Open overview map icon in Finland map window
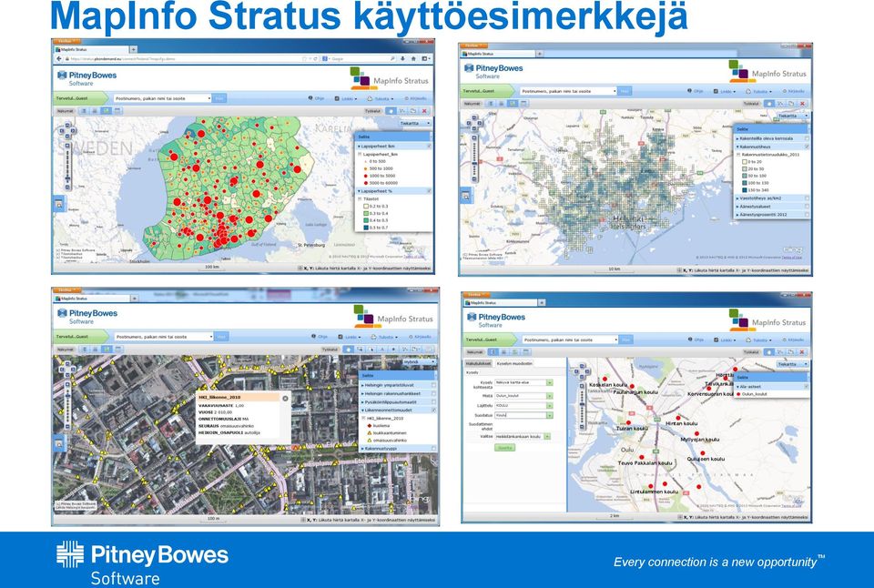Image resolution: width=874 pixels, height=588 pixels. 58,205
